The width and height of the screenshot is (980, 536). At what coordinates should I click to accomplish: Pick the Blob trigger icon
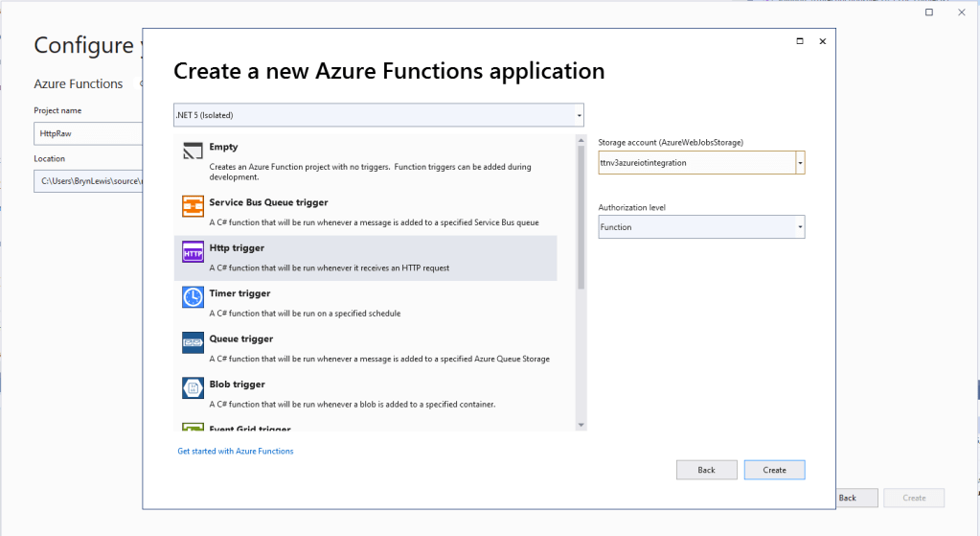coord(193,387)
